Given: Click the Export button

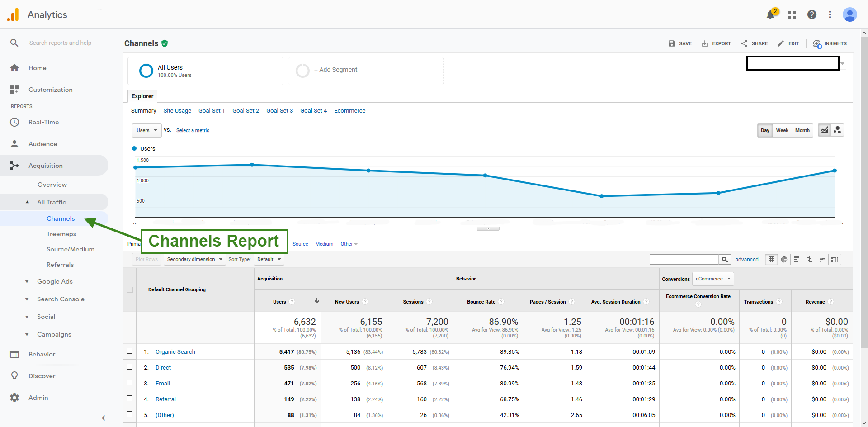Looking at the screenshot, I should 716,43.
